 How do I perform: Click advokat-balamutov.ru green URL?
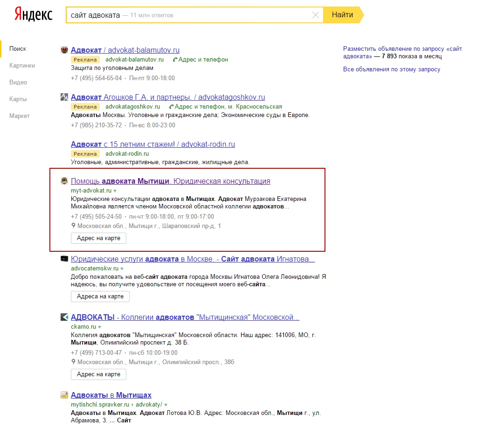tap(134, 60)
